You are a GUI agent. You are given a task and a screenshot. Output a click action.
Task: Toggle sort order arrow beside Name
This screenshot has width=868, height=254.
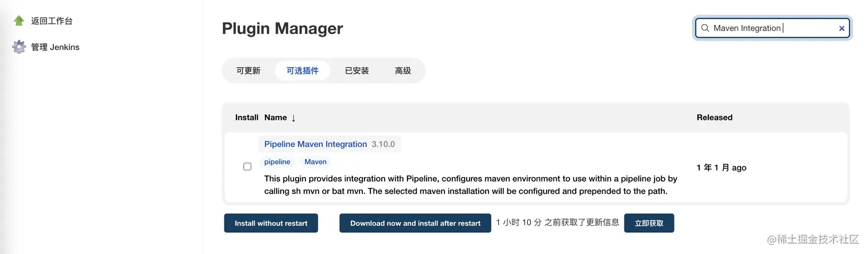(293, 118)
